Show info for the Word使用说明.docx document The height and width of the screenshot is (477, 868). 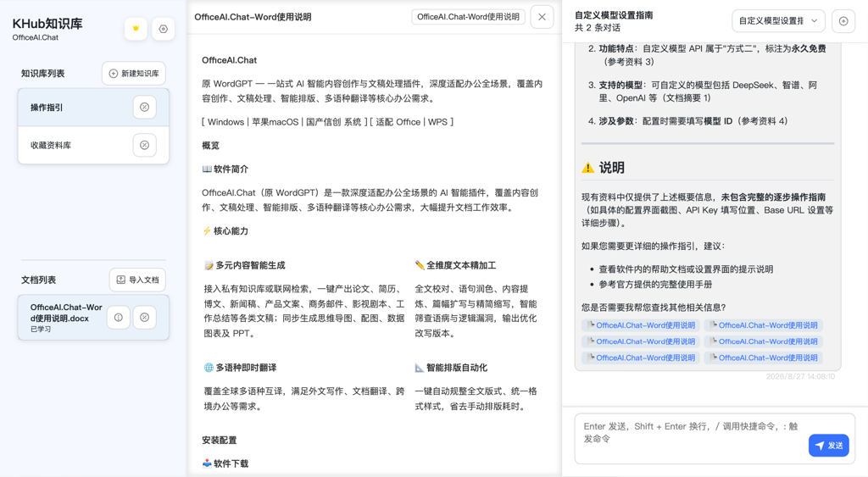pos(119,317)
